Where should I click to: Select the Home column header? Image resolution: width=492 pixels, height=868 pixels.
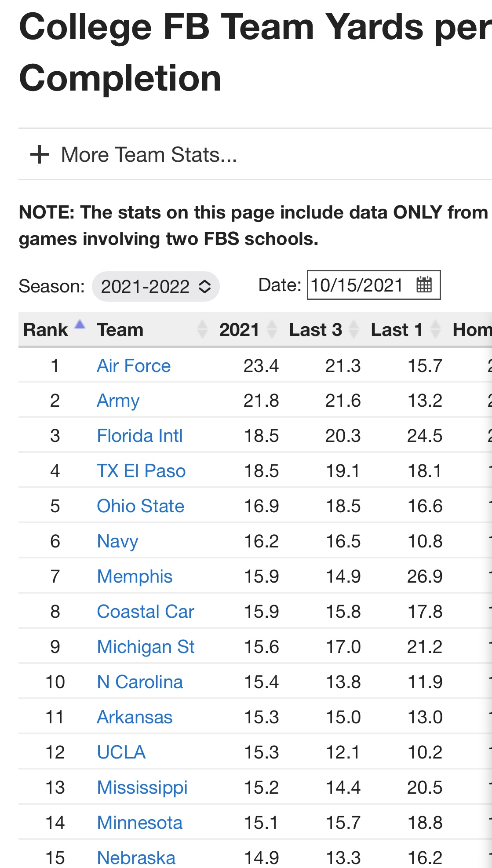pyautogui.click(x=471, y=329)
